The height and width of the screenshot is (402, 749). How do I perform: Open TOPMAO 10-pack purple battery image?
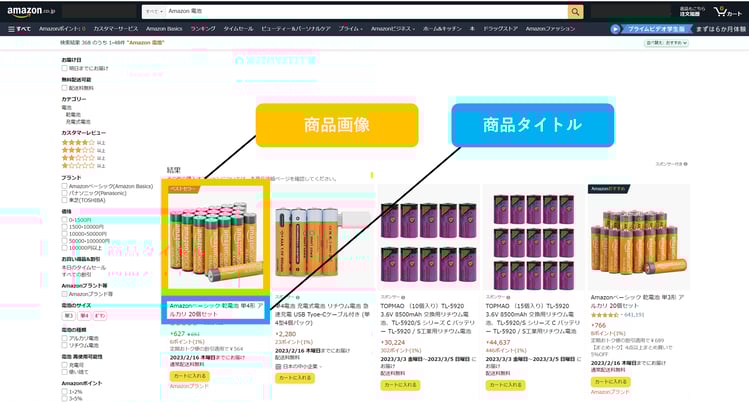(x=428, y=237)
